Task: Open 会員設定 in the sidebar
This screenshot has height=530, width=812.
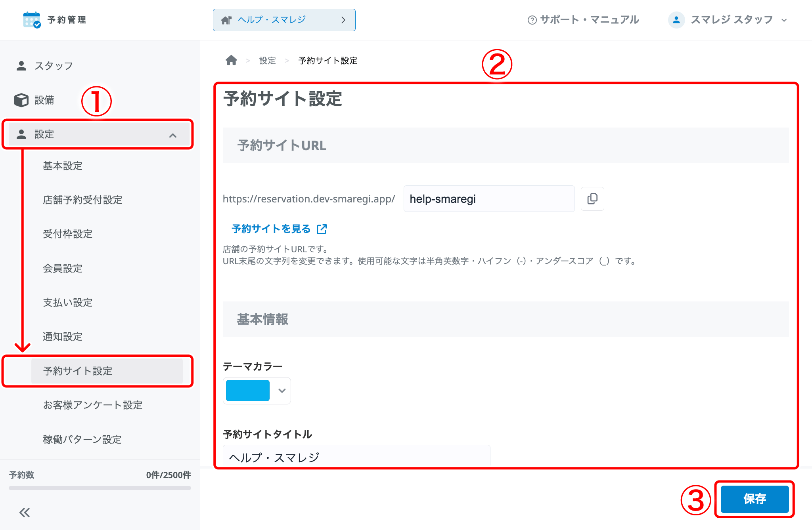Action: (63, 268)
